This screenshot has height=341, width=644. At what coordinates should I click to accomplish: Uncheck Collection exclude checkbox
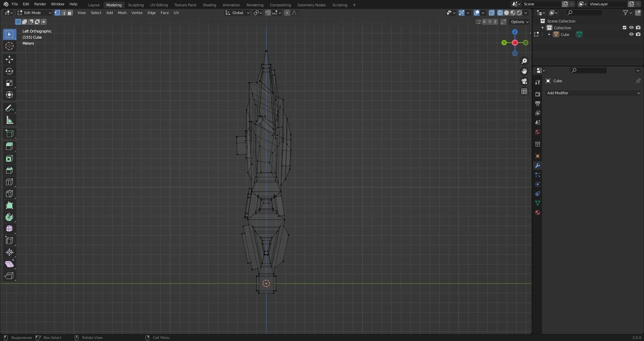624,28
